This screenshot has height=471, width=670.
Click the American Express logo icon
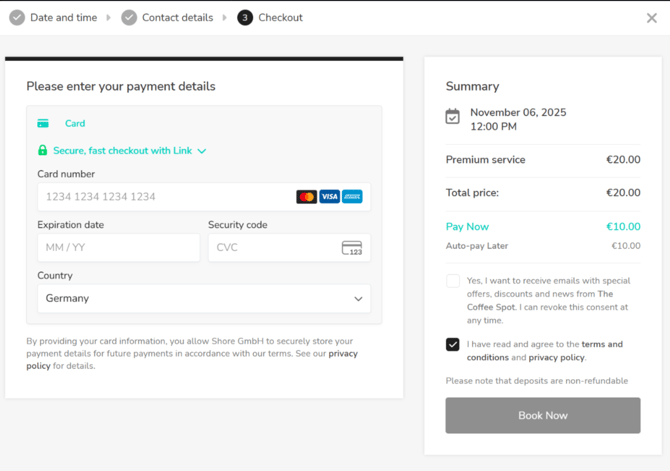(352, 197)
